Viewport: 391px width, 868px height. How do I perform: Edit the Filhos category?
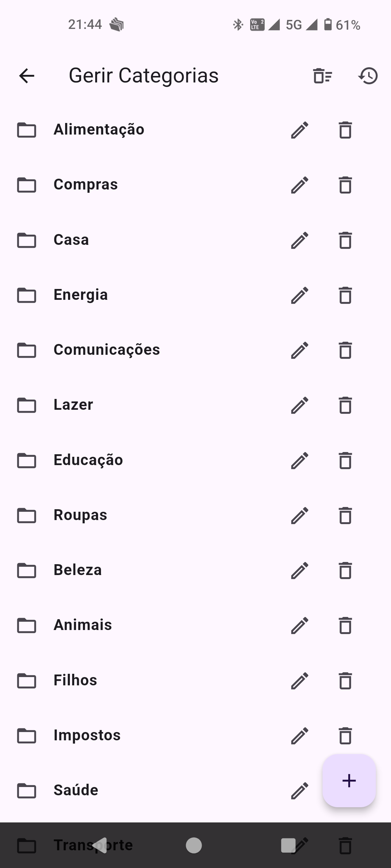300,681
